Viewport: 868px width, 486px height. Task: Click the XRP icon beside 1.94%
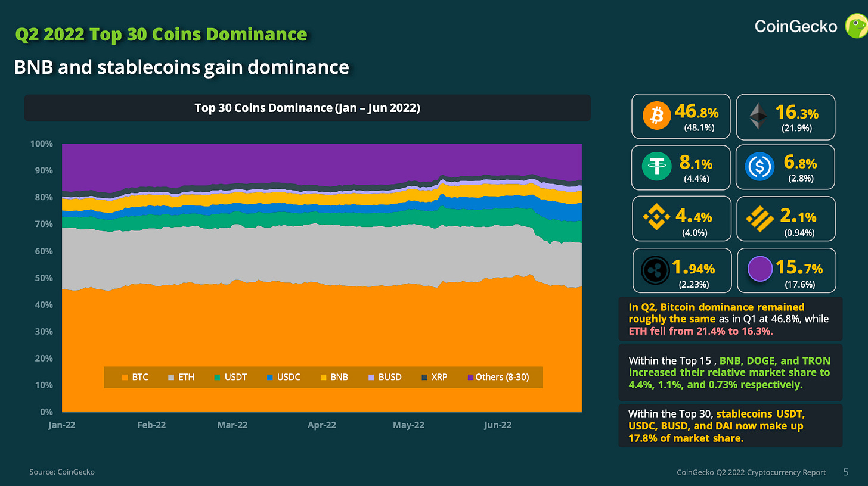tap(656, 270)
